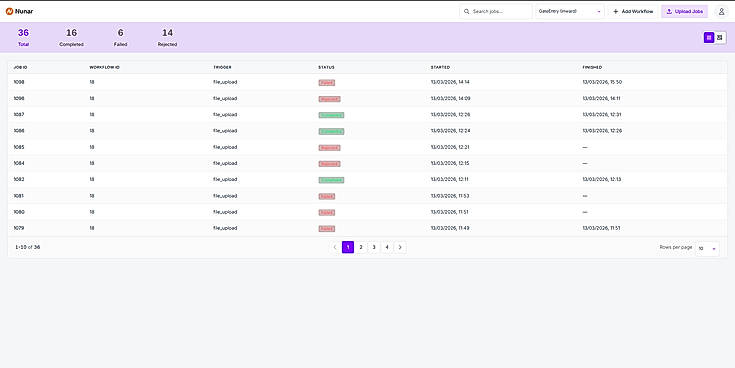Select pagination page 1
735x368 pixels.
(348, 247)
